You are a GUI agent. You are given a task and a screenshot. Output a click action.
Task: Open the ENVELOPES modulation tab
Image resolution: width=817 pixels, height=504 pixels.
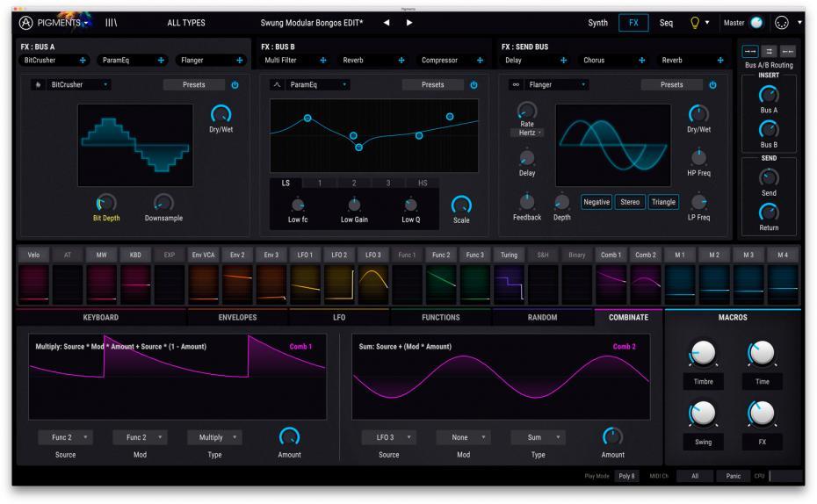click(x=237, y=317)
